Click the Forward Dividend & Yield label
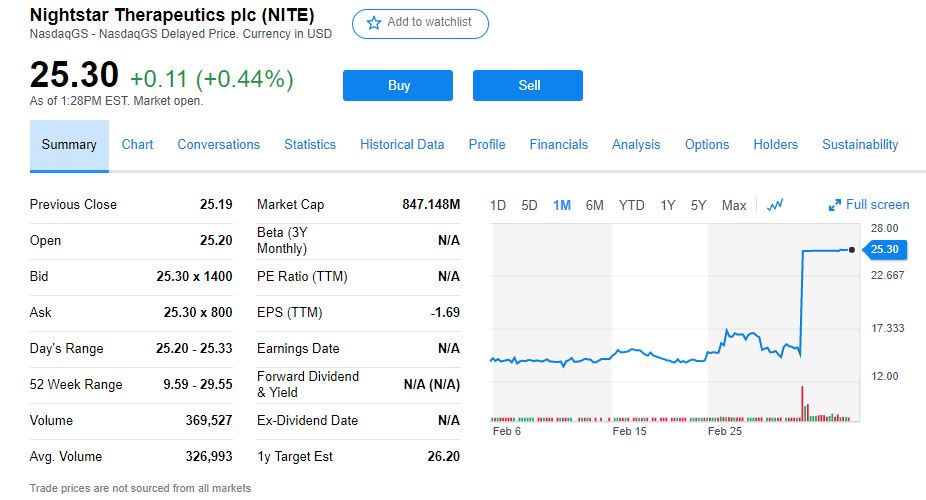 (x=308, y=384)
